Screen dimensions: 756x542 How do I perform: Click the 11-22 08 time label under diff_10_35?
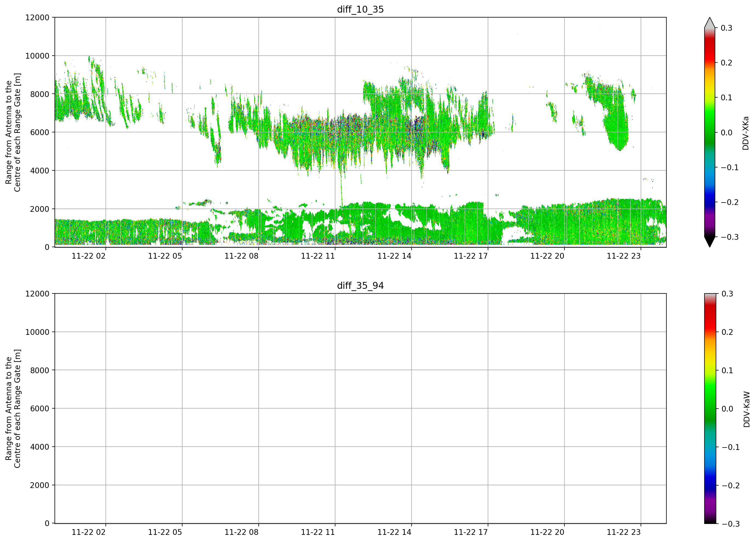tap(241, 256)
